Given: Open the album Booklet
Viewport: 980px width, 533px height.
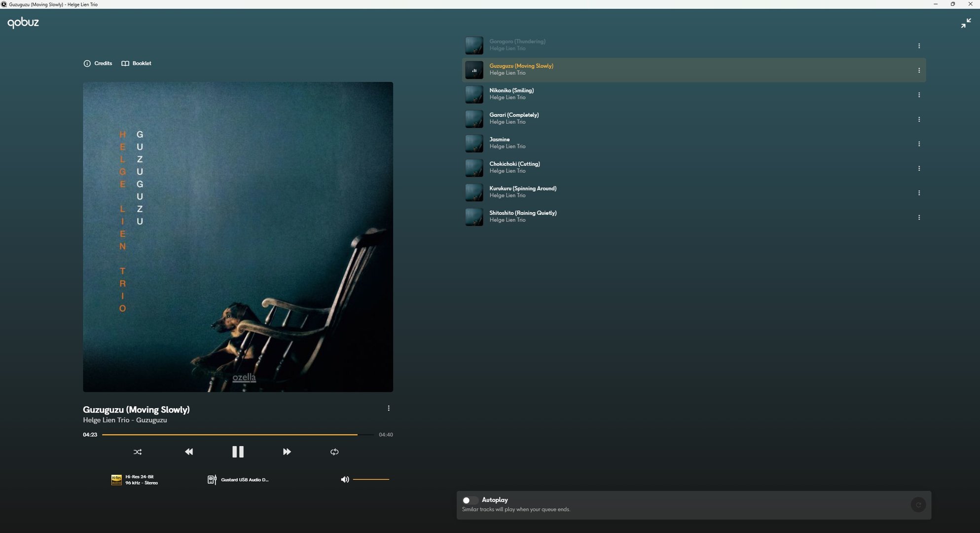Looking at the screenshot, I should [x=137, y=63].
